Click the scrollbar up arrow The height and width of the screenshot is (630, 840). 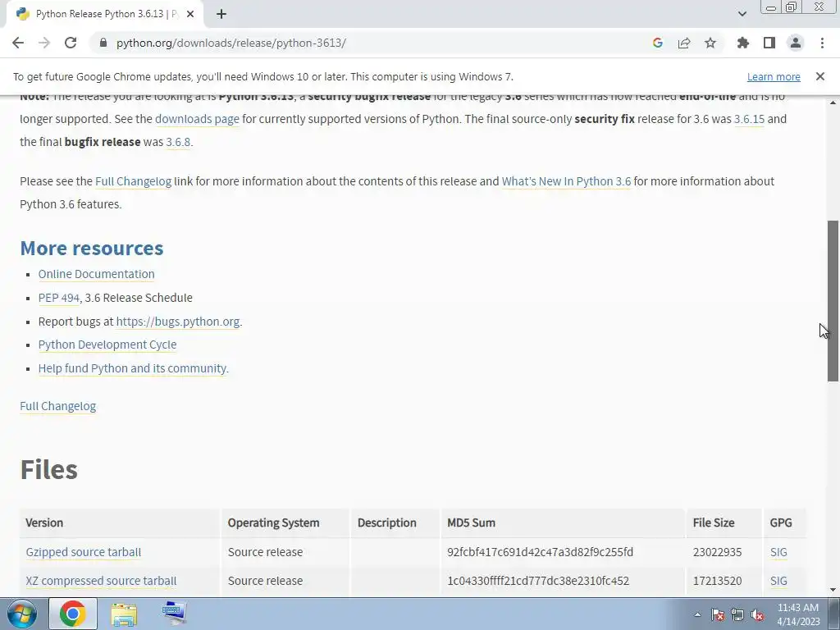[x=833, y=102]
